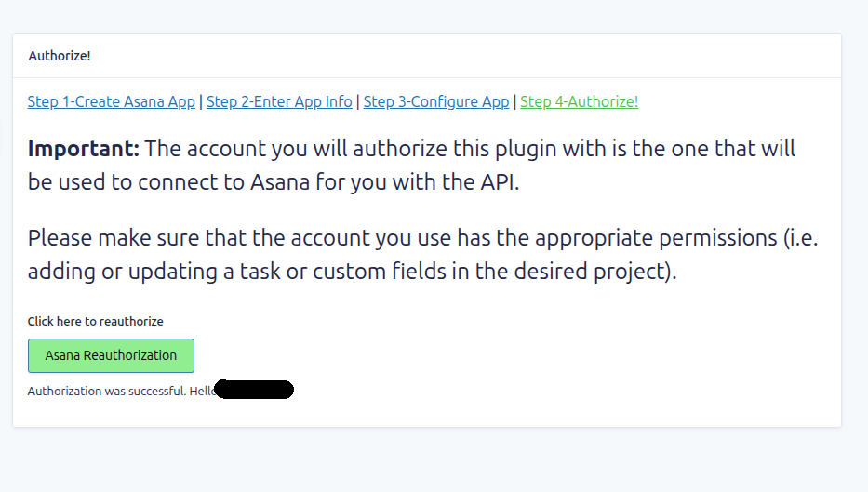Go to Step 2-Enter App Info
This screenshot has width=868, height=492.
[x=279, y=101]
